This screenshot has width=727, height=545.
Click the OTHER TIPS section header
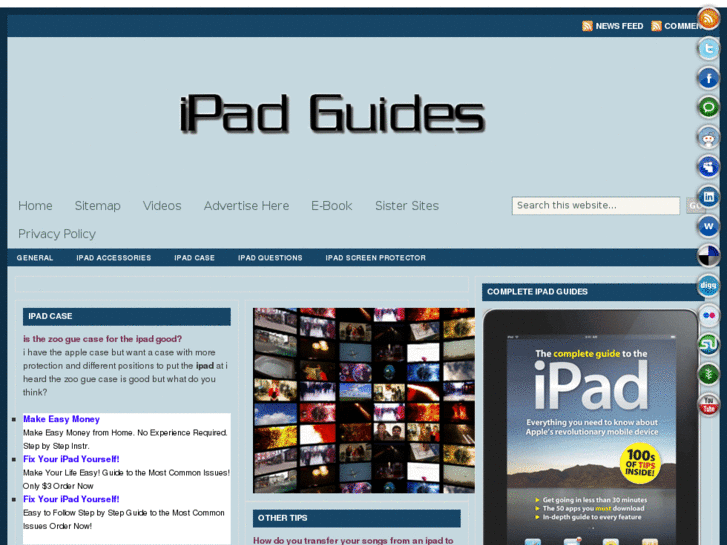point(357,518)
